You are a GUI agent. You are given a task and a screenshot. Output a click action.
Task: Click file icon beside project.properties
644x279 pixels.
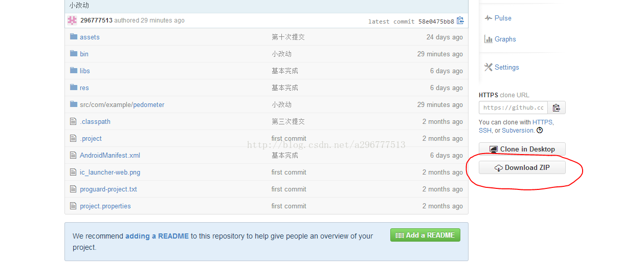coord(73,206)
